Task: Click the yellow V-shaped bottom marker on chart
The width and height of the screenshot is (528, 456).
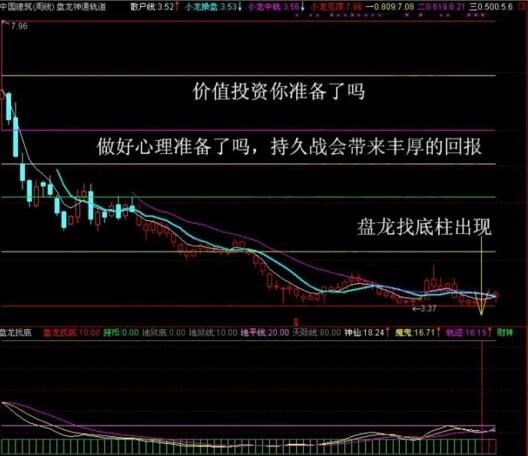Action: [481, 304]
